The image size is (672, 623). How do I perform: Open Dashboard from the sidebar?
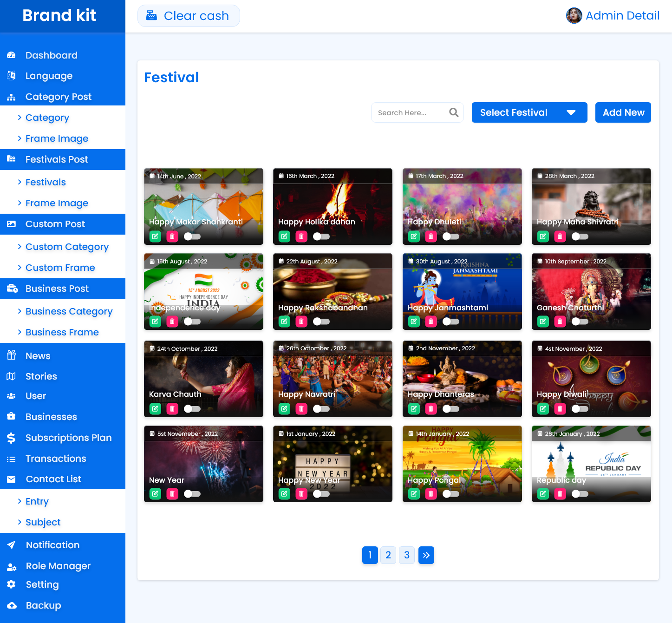(x=51, y=55)
